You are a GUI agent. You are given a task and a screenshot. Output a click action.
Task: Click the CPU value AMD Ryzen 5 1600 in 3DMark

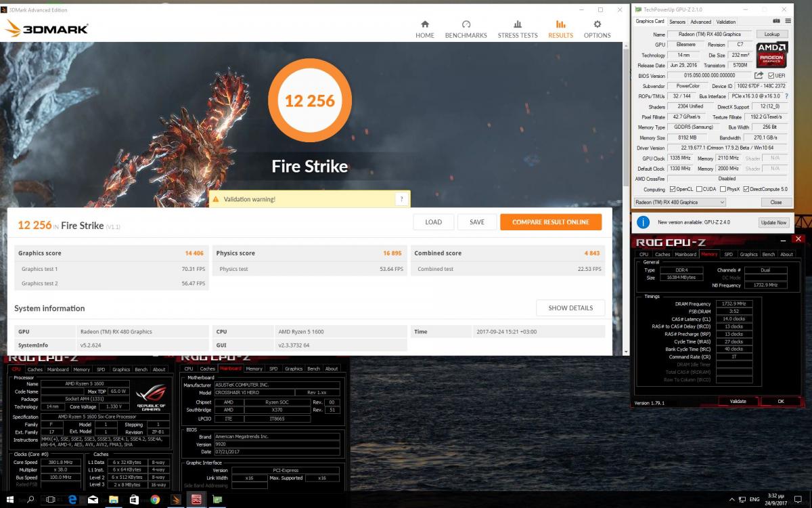[x=300, y=332]
